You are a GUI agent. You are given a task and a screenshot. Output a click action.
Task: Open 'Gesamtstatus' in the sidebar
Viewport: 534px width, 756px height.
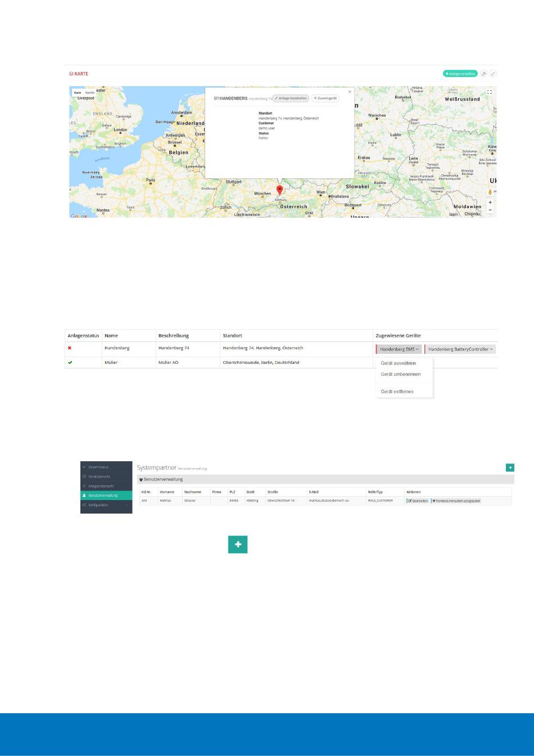(106, 467)
